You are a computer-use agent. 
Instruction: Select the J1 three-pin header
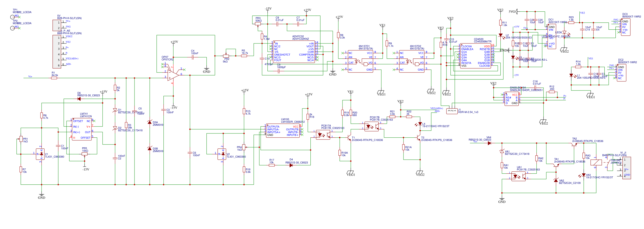452,111
